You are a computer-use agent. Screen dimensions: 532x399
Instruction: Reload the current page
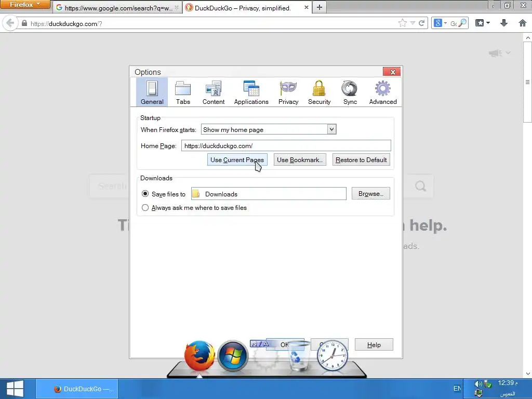point(421,23)
